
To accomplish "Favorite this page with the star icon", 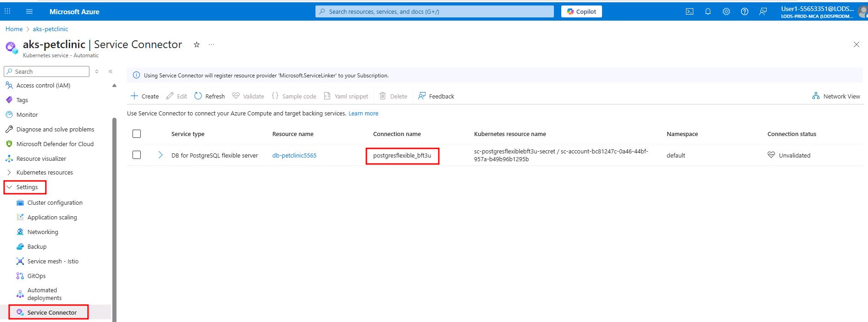I will pos(197,44).
